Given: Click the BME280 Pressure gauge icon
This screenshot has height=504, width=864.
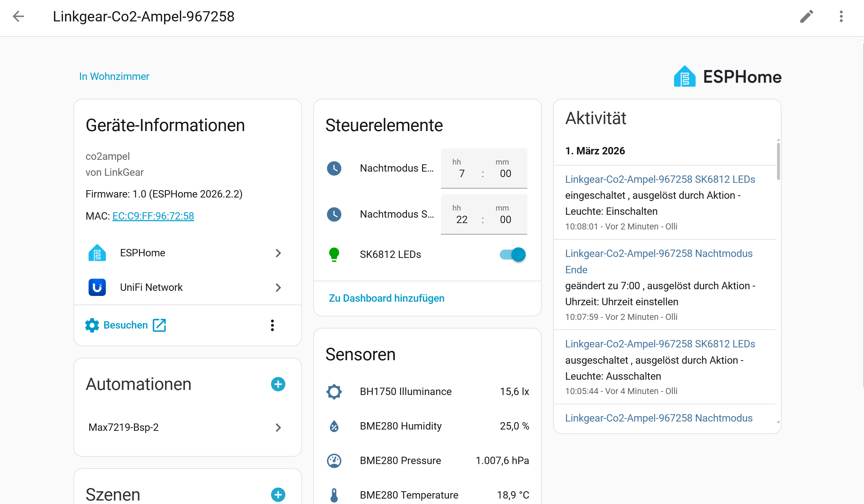Looking at the screenshot, I should [334, 461].
